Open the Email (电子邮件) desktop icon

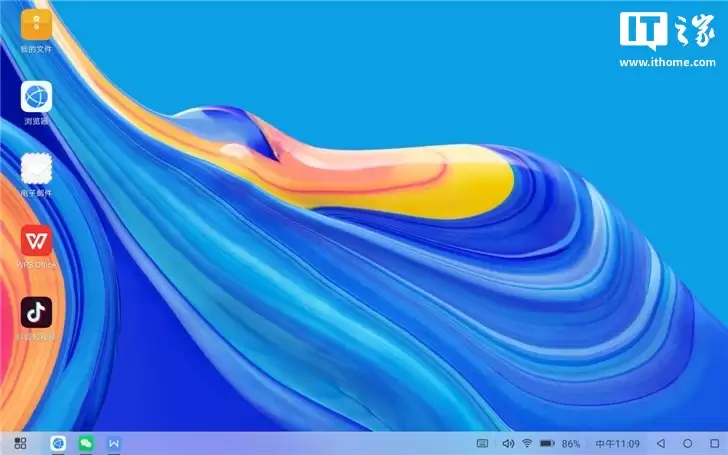click(x=36, y=168)
